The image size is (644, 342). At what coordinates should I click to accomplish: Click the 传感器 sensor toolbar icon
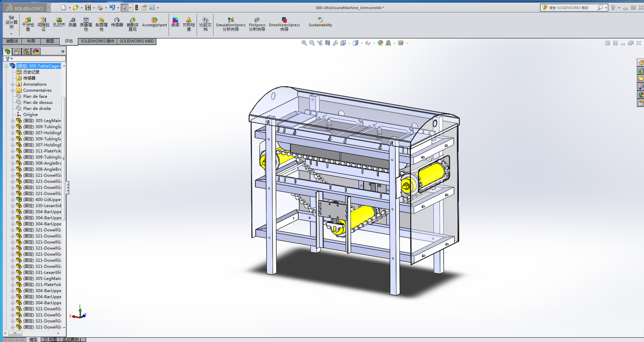[x=117, y=22]
